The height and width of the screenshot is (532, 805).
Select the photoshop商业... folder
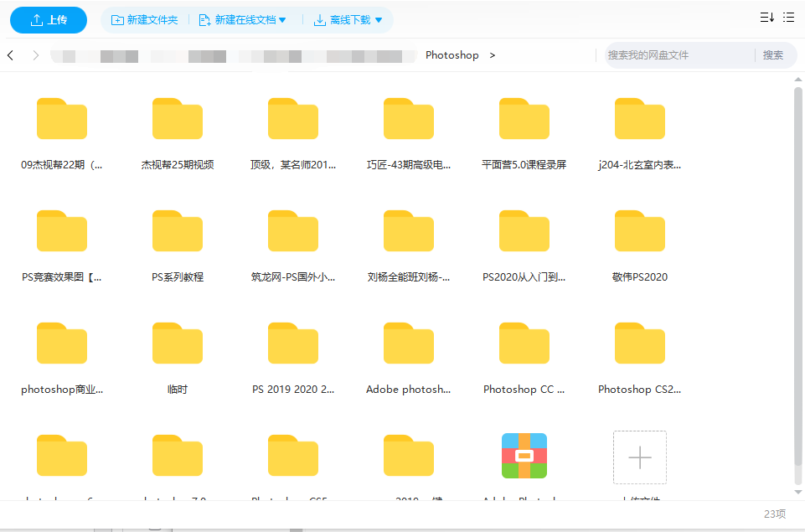[x=62, y=359]
